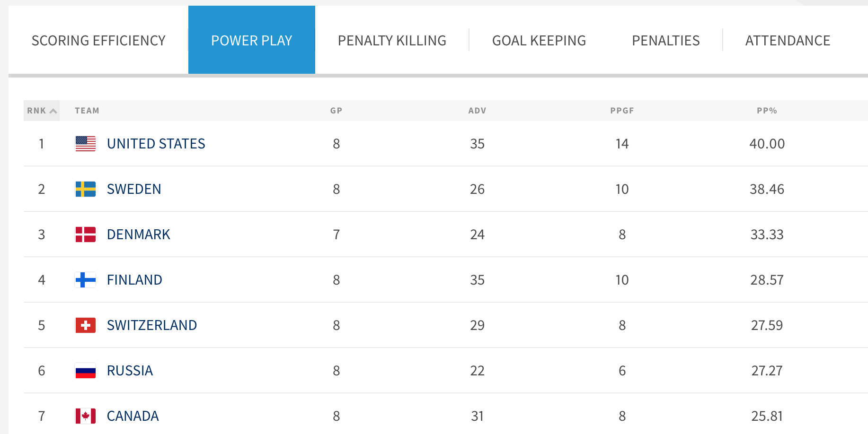Click the Denmark flag icon
This screenshot has width=868, height=434.
click(x=86, y=234)
